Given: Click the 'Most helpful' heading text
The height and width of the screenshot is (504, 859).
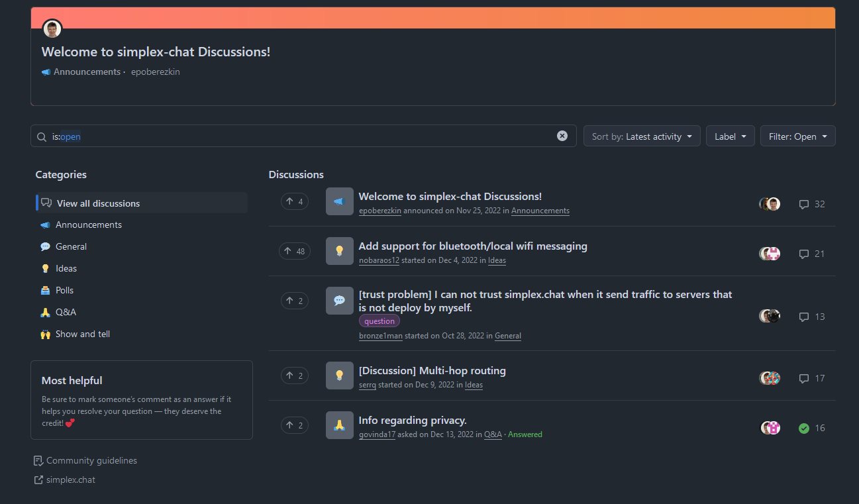Looking at the screenshot, I should (x=72, y=380).
